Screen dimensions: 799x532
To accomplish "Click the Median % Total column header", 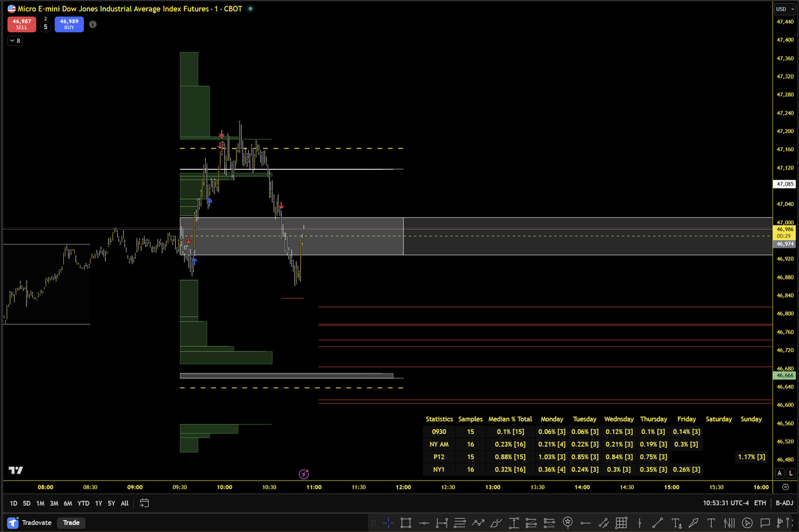I will (x=510, y=419).
